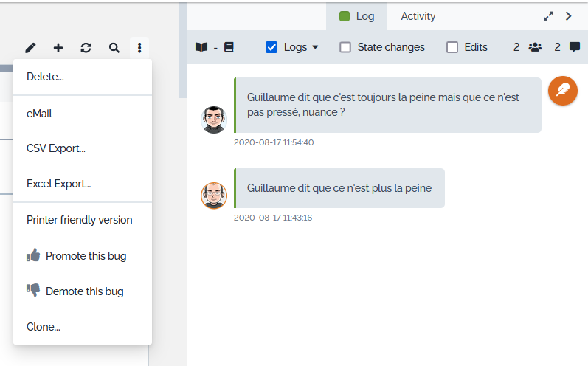588x366 pixels.
Task: Switch to the Activity tab
Action: pyautogui.click(x=418, y=16)
